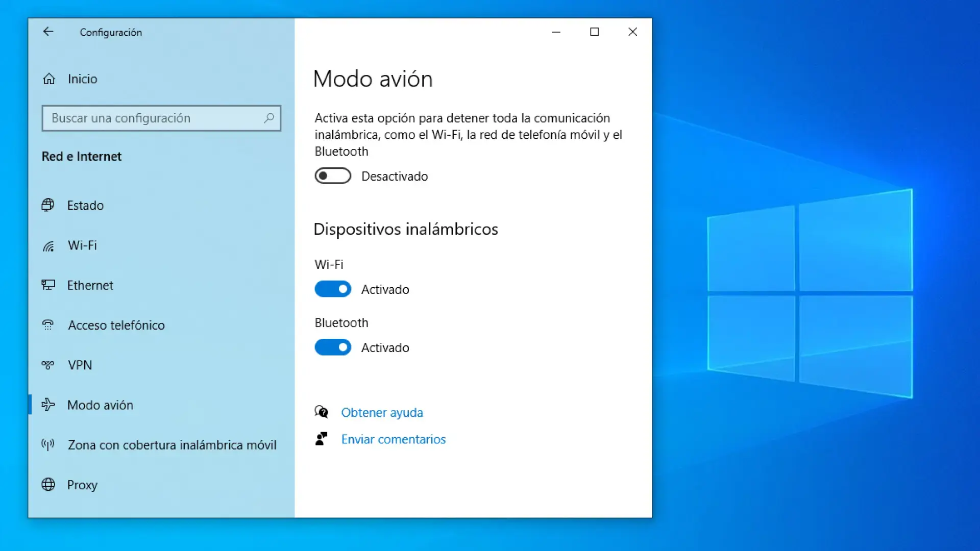Select Zona con cobertura inalámbrica móvil
This screenshot has width=980, height=551.
point(171,445)
